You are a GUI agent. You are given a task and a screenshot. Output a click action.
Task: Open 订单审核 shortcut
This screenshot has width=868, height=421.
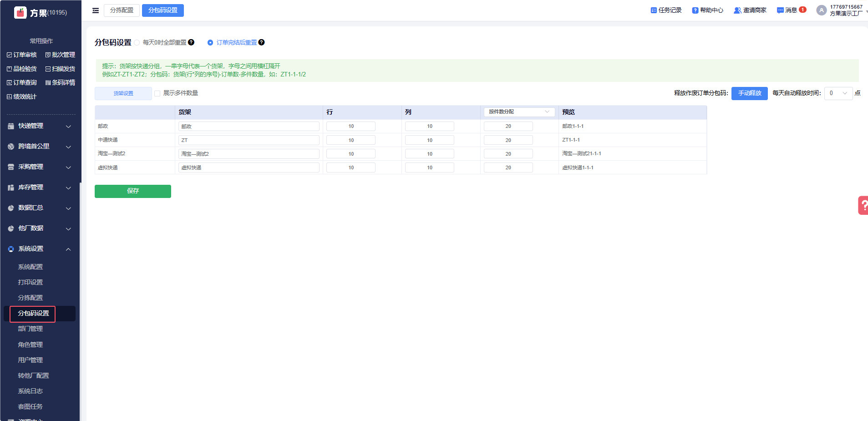(22, 55)
